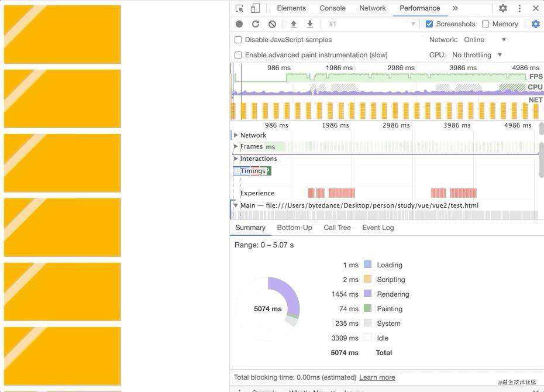This screenshot has width=544, height=392.
Task: Click the Loading blue legend swatch
Action: coord(367,264)
